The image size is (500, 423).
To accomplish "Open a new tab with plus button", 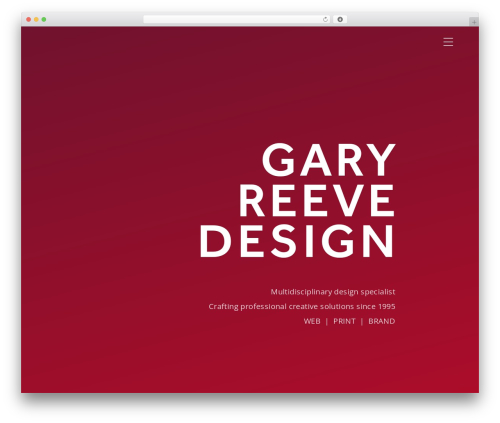I will click(x=474, y=22).
